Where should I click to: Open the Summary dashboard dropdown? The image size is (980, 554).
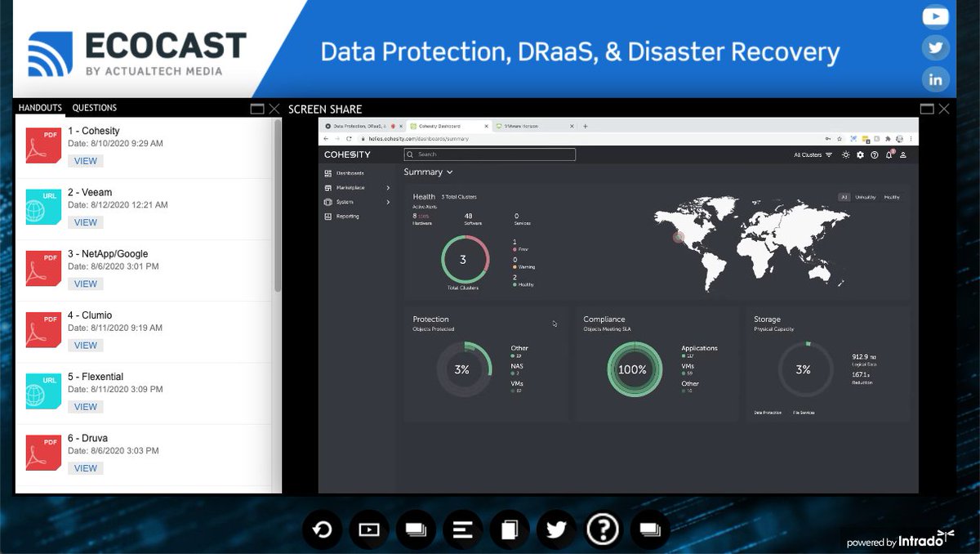click(428, 172)
